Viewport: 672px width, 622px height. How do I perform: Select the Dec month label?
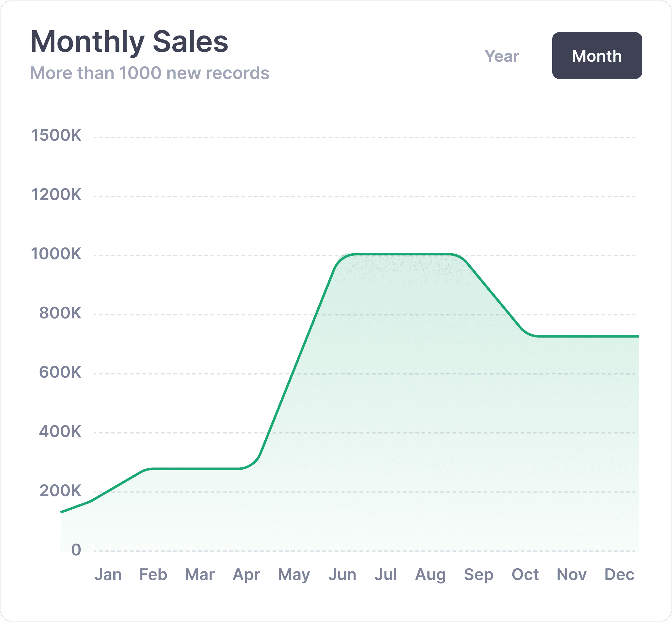coord(619,574)
